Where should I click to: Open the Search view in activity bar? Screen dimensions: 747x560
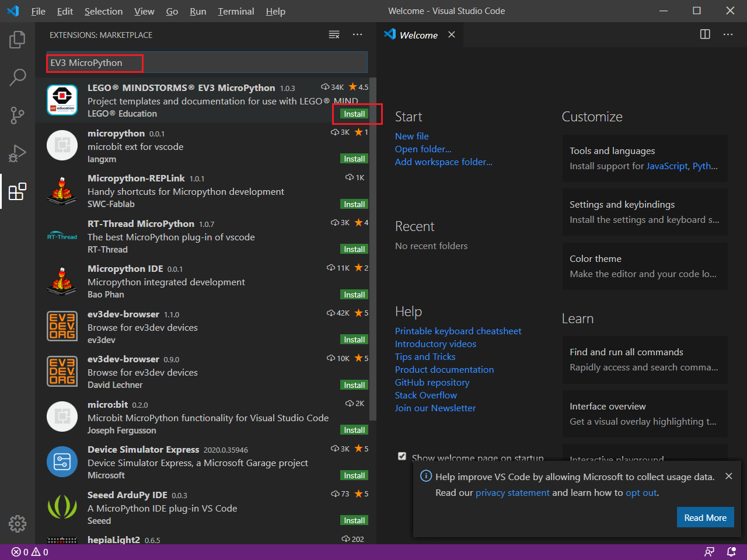point(18,77)
